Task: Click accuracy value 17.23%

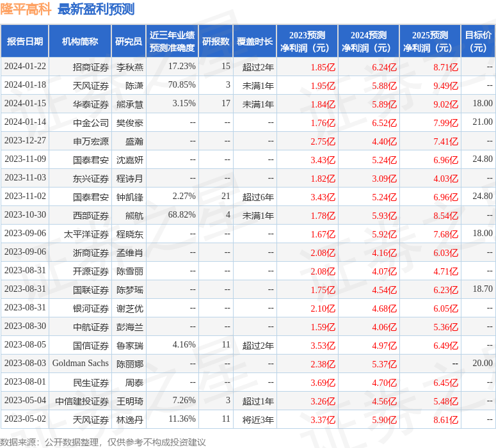Action: (x=182, y=67)
